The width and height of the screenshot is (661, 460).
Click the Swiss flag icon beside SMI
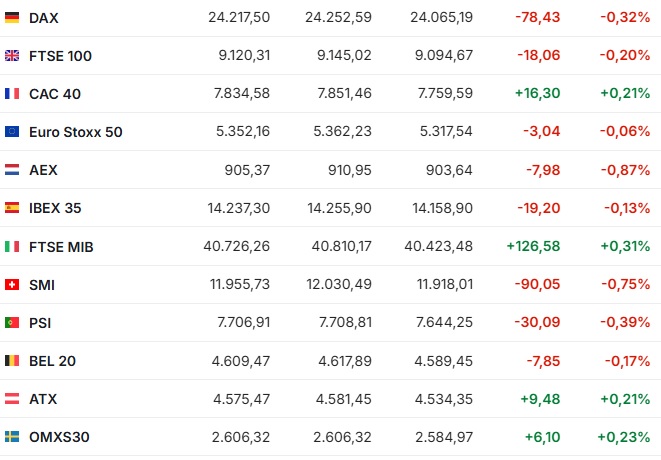pos(12,285)
